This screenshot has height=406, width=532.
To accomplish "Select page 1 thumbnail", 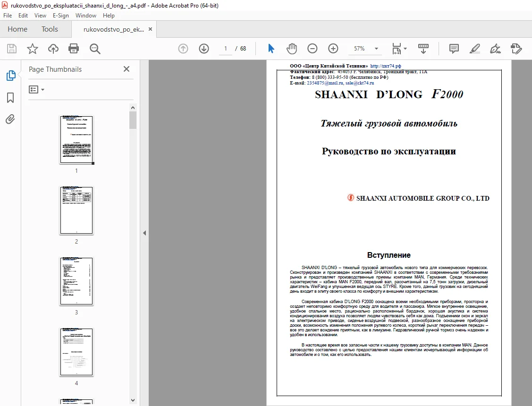I will (76, 139).
